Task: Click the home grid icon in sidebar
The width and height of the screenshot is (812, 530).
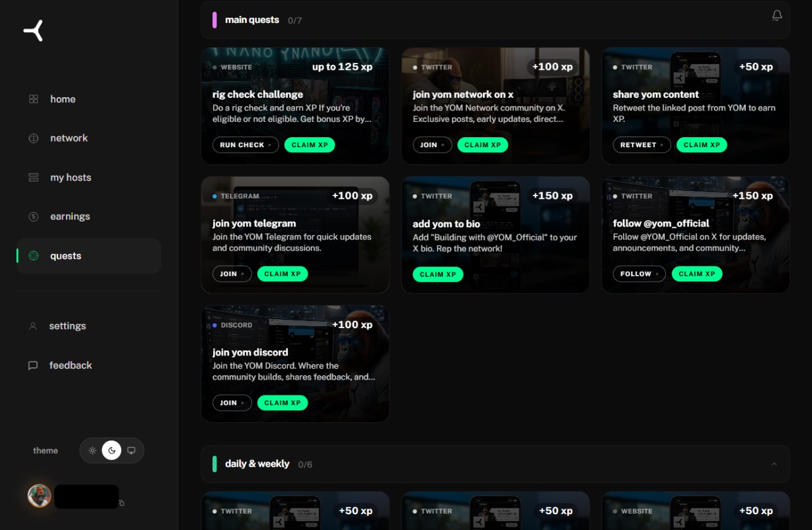Action: (34, 99)
